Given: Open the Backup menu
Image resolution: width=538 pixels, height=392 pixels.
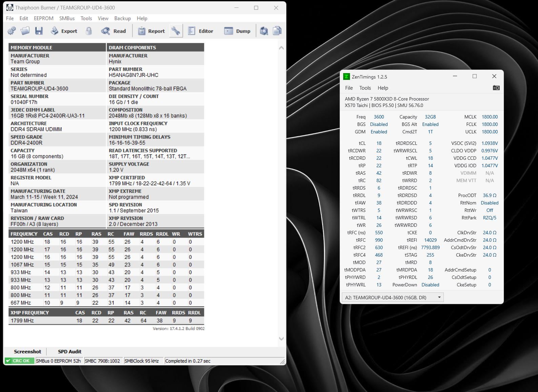Looking at the screenshot, I should [122, 18].
